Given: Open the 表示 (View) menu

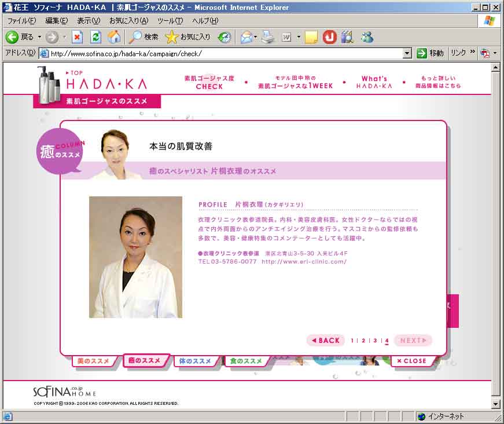Looking at the screenshot, I should [x=88, y=21].
